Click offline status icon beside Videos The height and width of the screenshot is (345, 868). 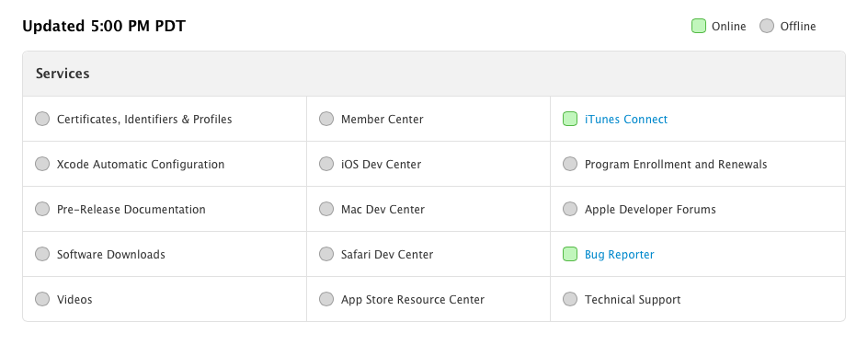pyautogui.click(x=42, y=298)
